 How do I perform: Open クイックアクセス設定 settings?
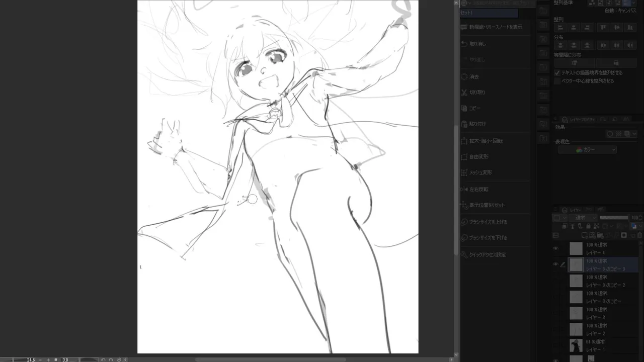point(495,254)
